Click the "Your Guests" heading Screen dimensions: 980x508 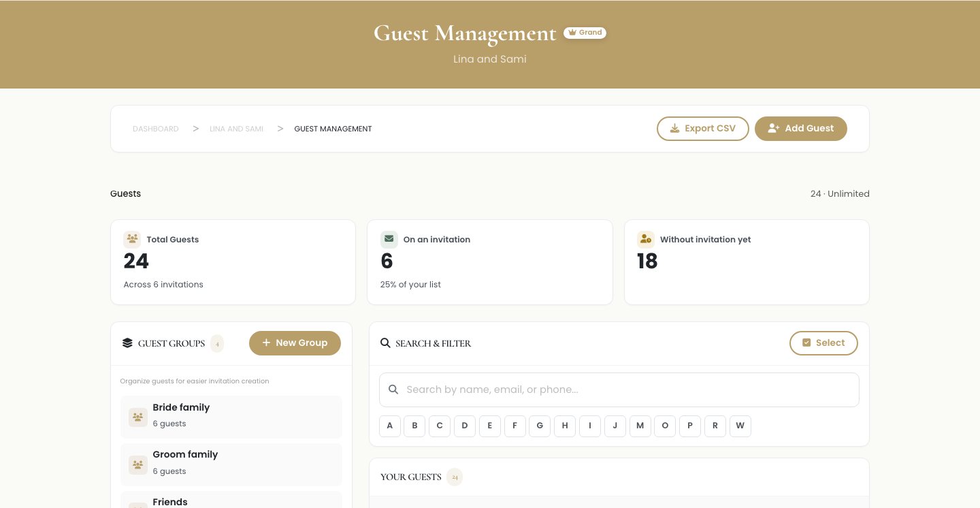(411, 477)
